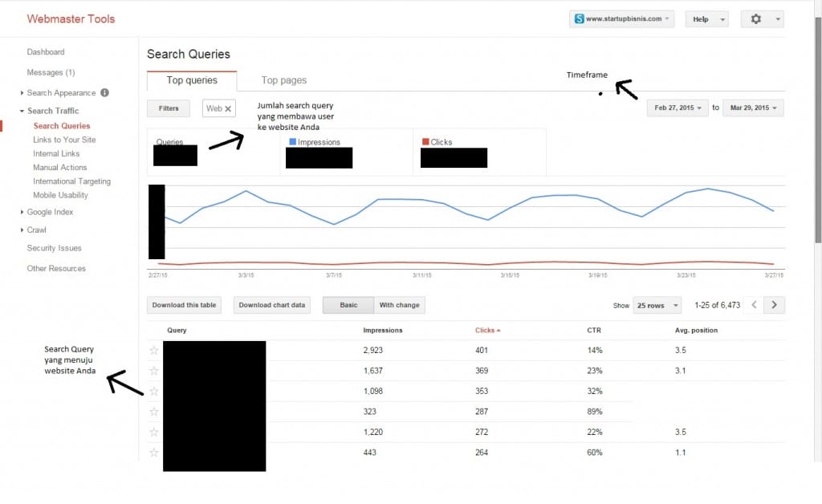The height and width of the screenshot is (504, 822).
Task: Star the second query row
Action: (154, 371)
